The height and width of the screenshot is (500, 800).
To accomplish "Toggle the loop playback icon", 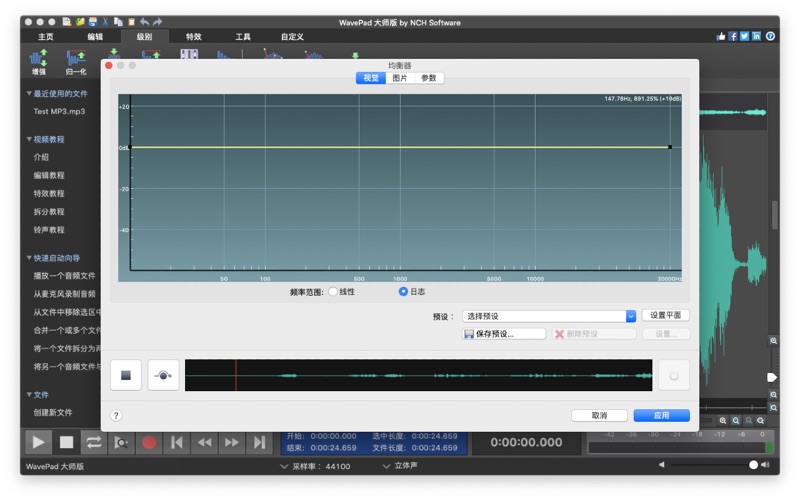I will [93, 442].
